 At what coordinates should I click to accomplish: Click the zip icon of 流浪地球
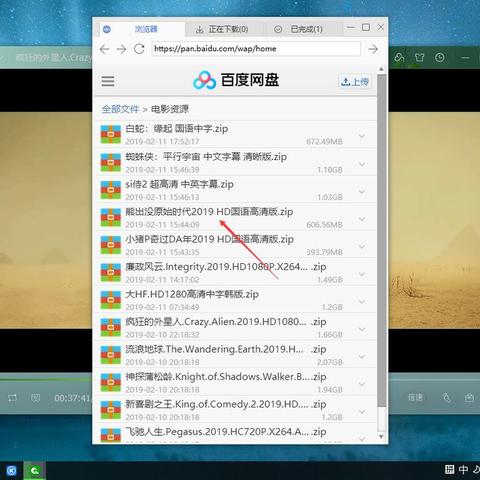pos(111,355)
